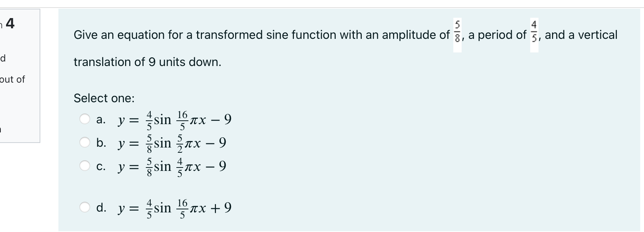This screenshot has width=644, height=232.
Task: Click the letter label 'a.' in the options
Action: [101, 120]
